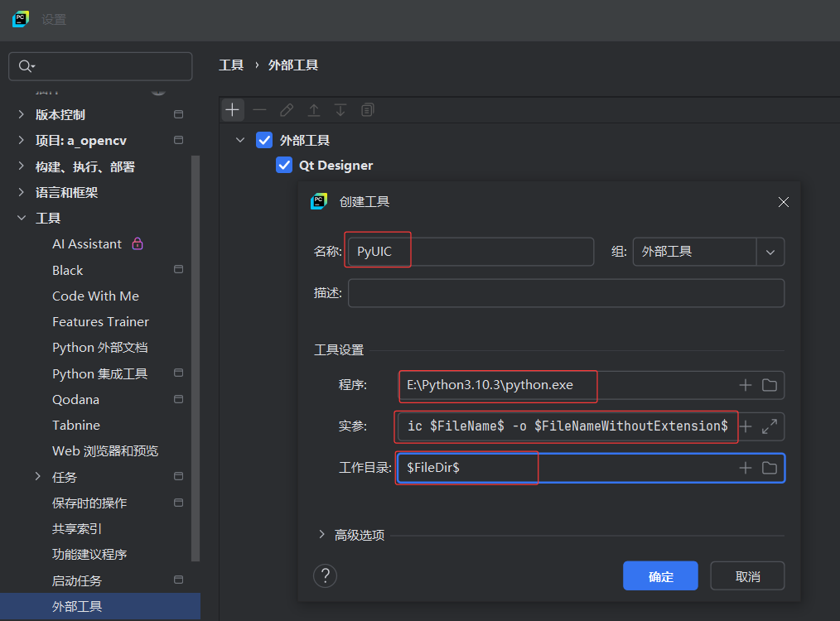Click the search magnifier icon in settings
Screen dimensions: 840x621
tap(27, 66)
